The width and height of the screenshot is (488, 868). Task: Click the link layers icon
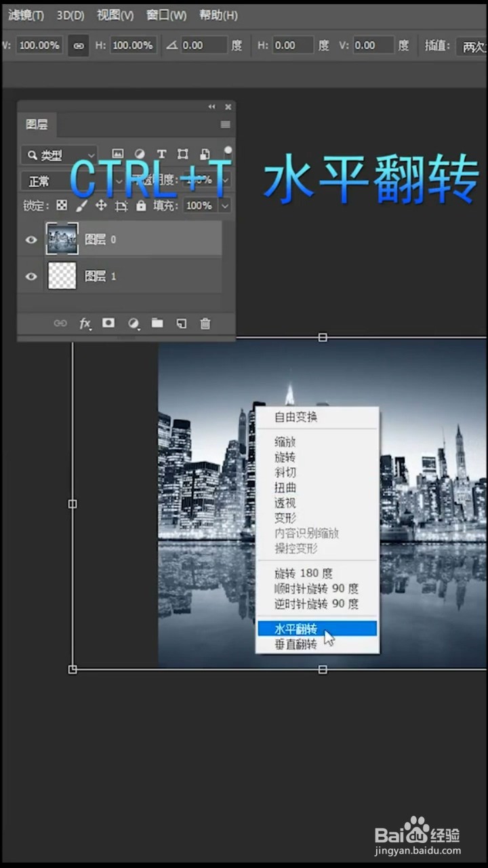[x=60, y=323]
